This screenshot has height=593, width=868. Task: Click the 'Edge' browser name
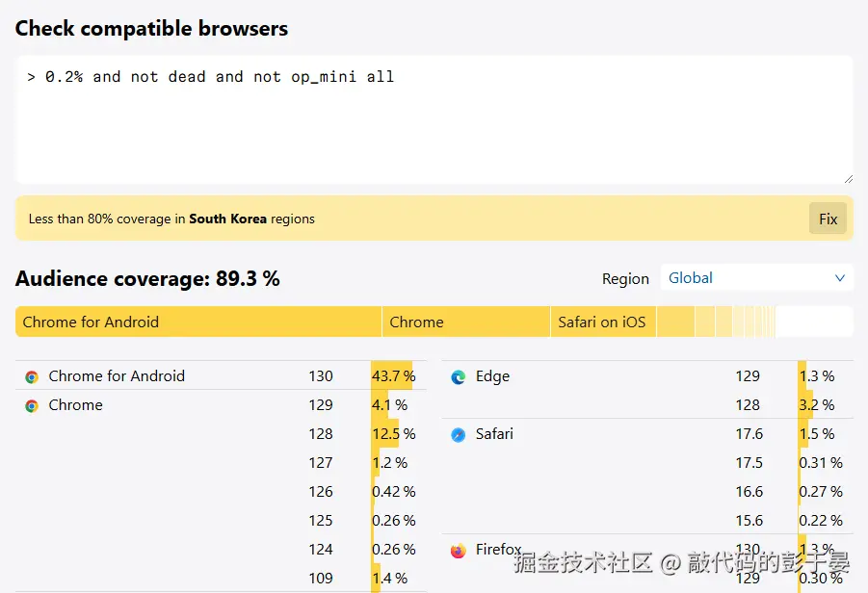click(492, 376)
